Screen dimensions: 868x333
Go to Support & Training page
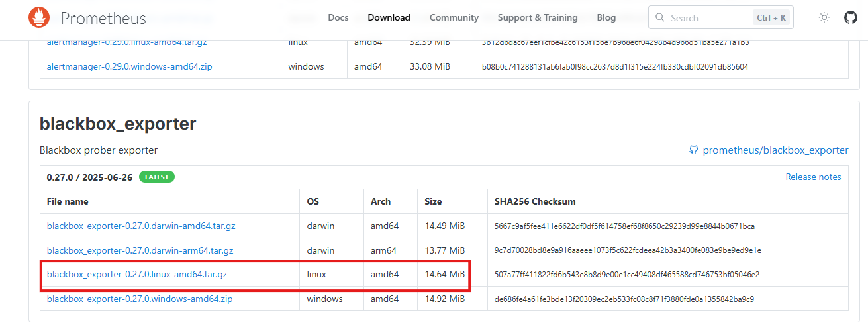(x=537, y=18)
